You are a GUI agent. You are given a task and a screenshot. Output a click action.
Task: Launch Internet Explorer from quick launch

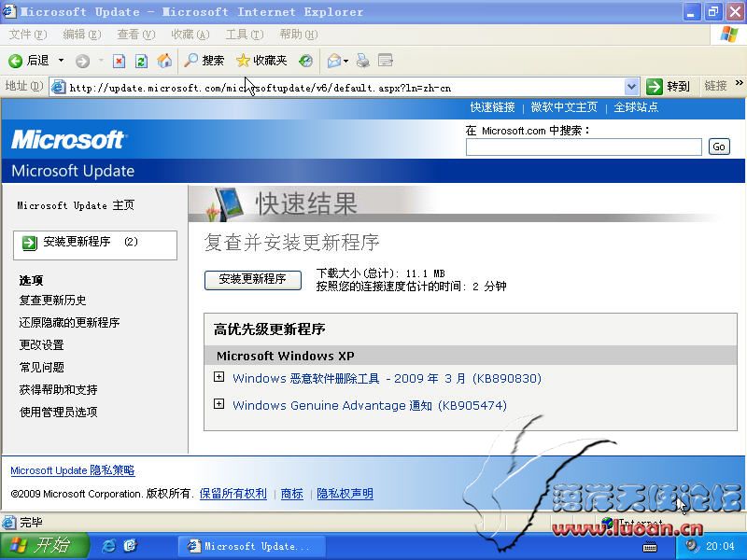(108, 546)
